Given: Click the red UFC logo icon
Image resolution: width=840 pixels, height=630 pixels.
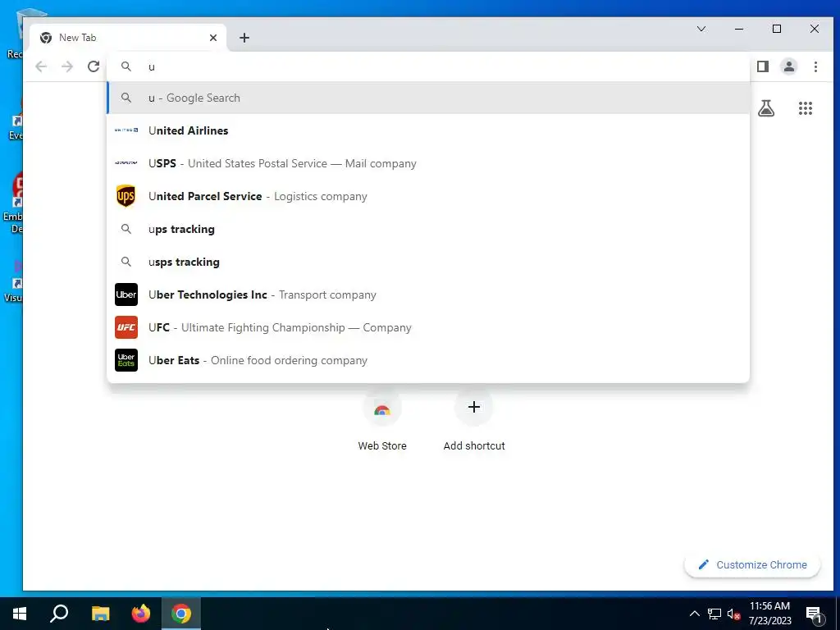Looking at the screenshot, I should tap(126, 327).
